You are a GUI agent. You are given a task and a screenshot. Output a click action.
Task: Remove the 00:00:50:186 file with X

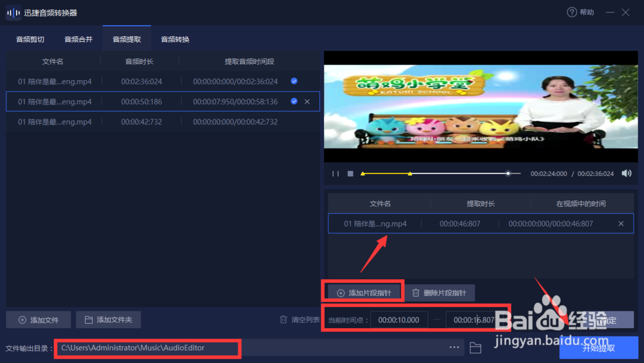(307, 101)
